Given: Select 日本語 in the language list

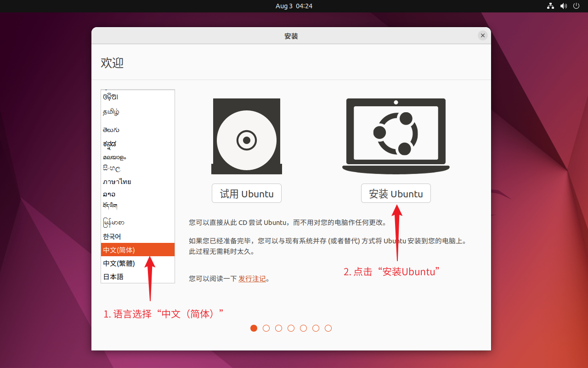Looking at the screenshot, I should [x=113, y=276].
